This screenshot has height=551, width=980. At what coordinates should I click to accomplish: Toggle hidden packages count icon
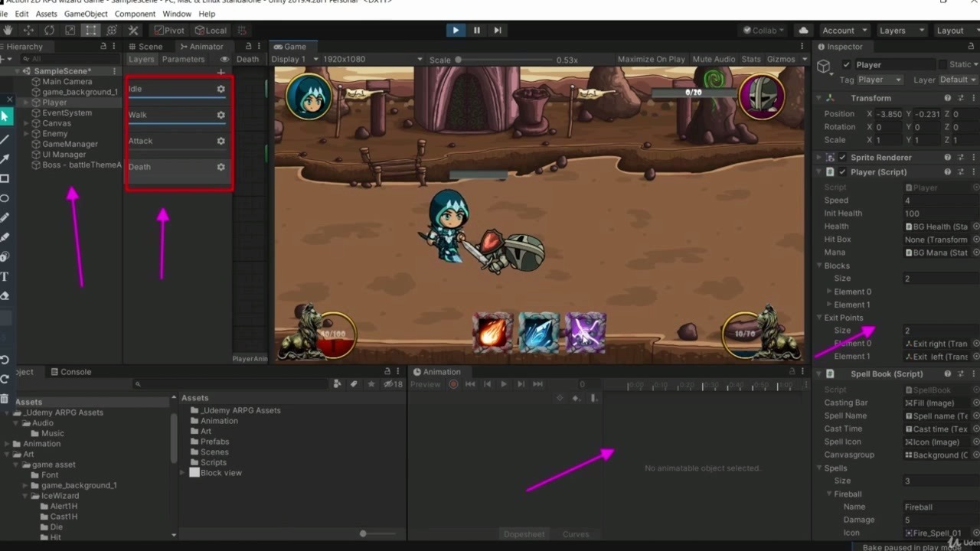393,384
